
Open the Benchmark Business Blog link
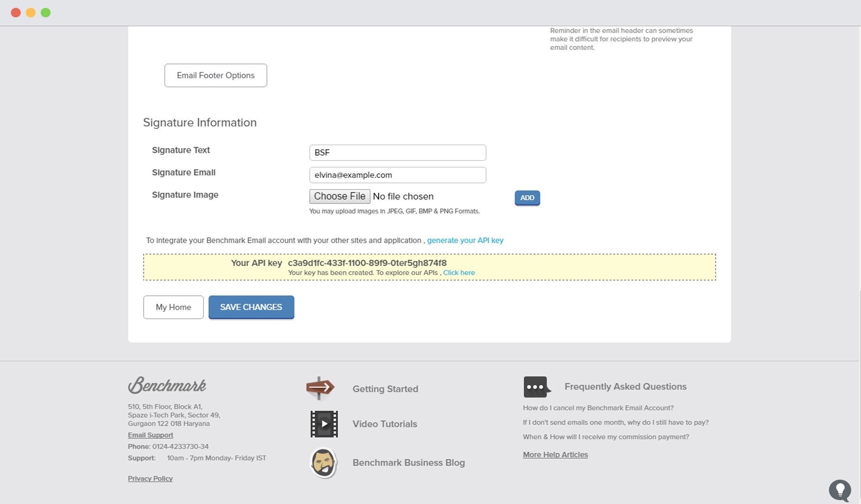(409, 463)
